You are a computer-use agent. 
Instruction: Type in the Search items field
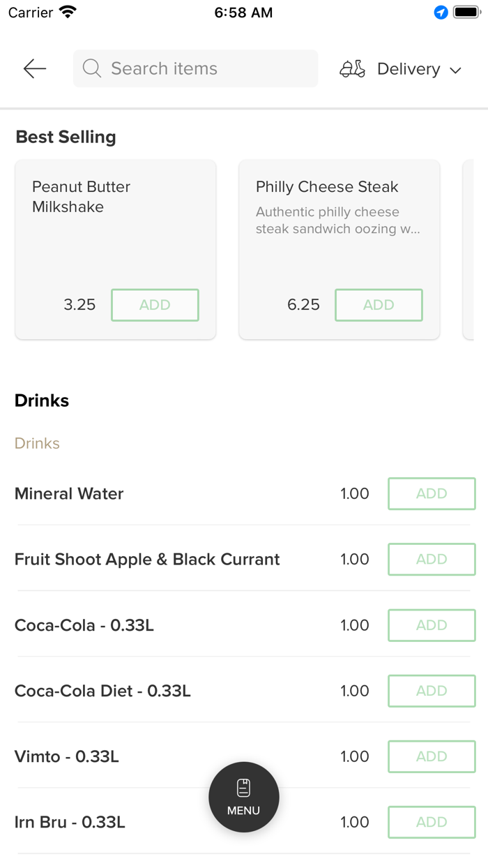pyautogui.click(x=209, y=68)
